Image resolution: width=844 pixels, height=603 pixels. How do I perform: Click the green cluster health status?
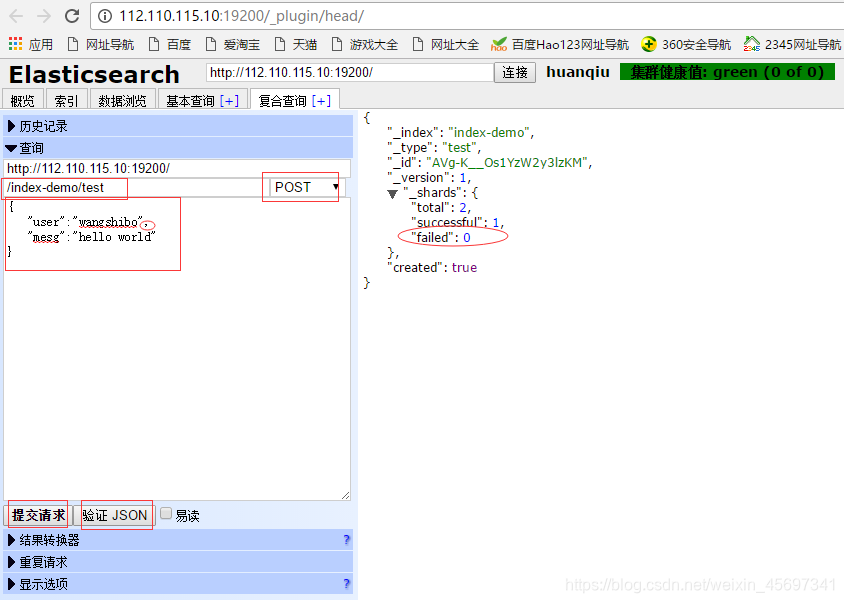click(727, 72)
